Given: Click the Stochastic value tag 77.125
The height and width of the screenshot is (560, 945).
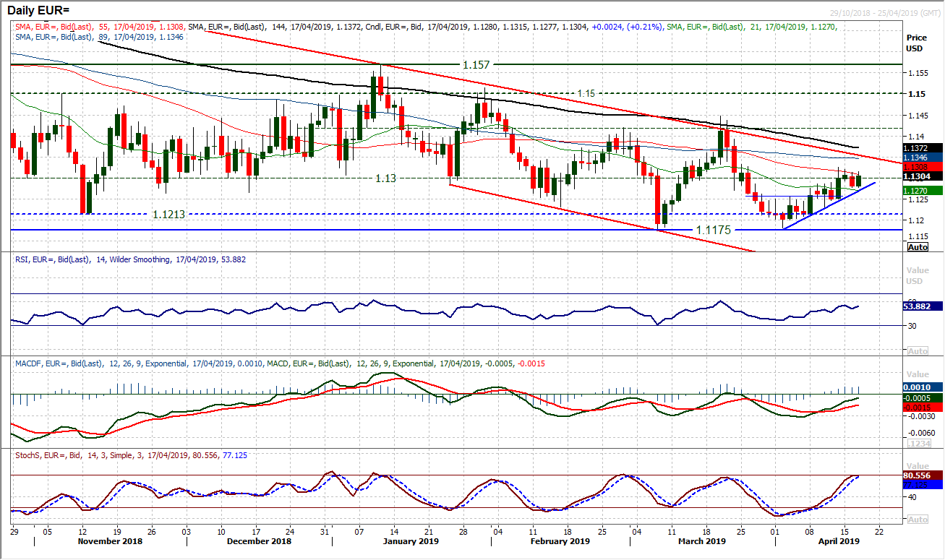Looking at the screenshot, I should point(923,486).
